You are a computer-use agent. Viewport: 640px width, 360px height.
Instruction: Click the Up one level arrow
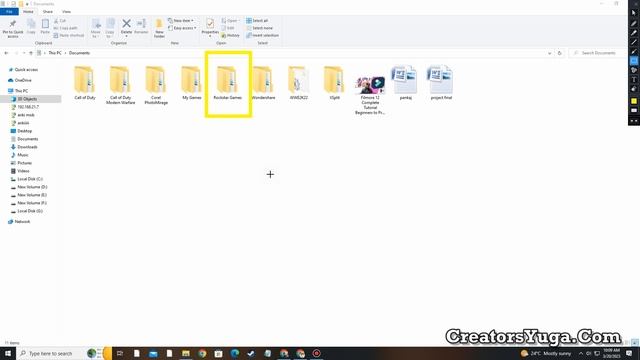[x=31, y=53]
